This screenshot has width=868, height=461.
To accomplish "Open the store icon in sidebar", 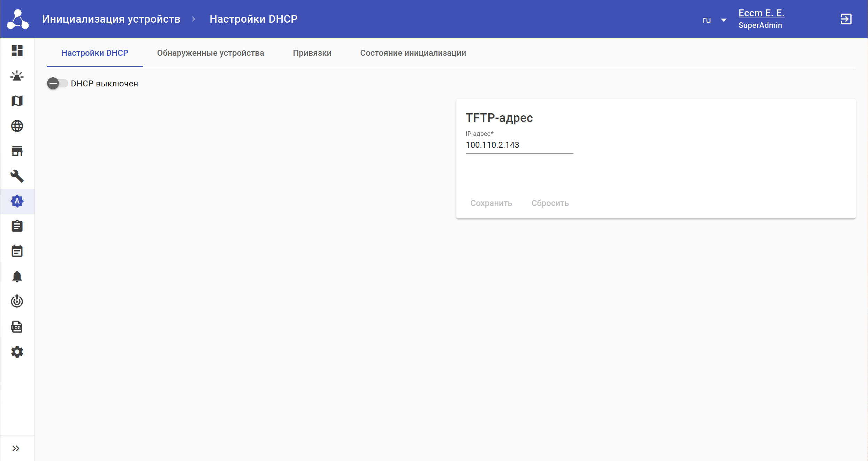I will 17,151.
